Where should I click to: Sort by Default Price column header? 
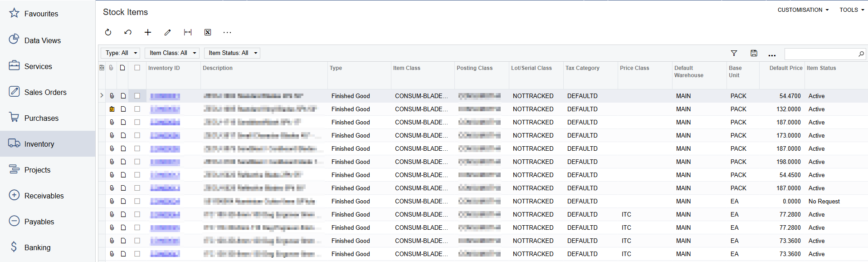[785, 68]
